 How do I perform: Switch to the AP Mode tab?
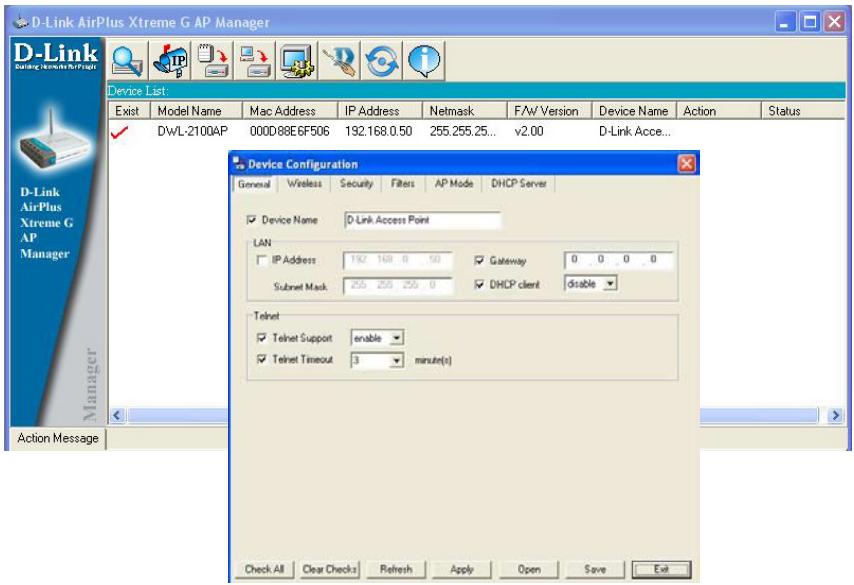click(454, 184)
